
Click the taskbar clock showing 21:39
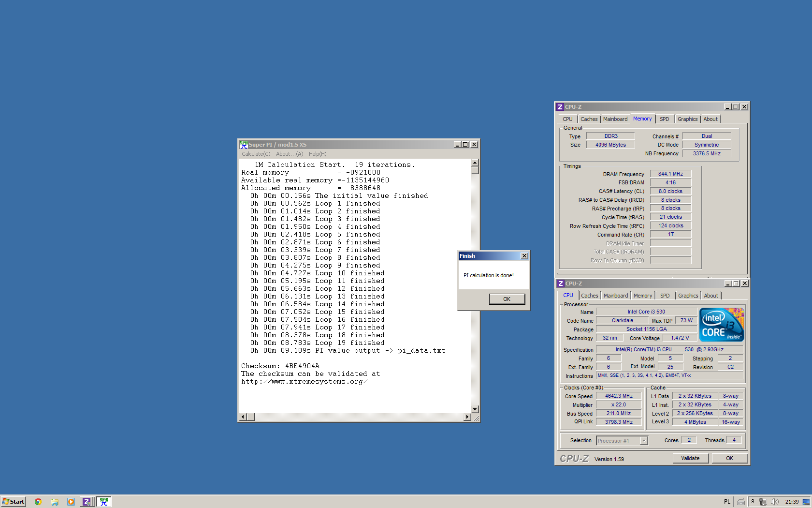[x=792, y=502]
